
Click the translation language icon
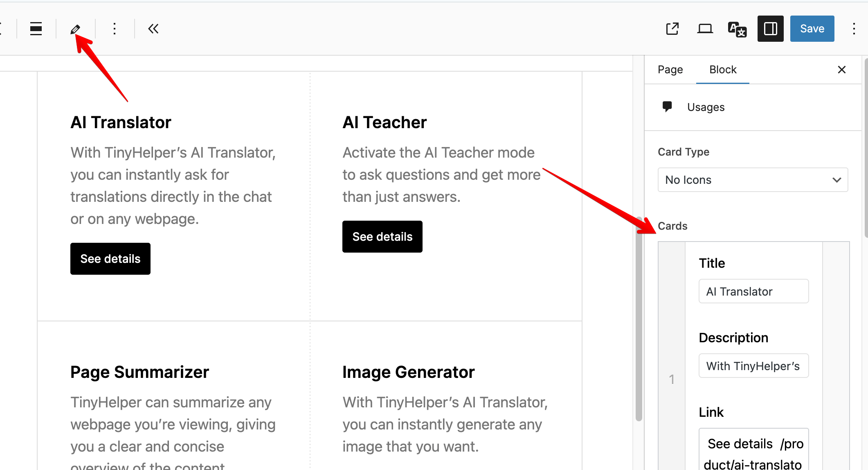[x=737, y=29]
